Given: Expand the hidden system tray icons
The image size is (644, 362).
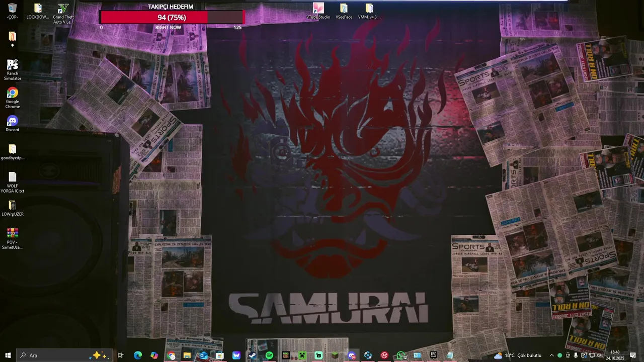Looking at the screenshot, I should (551, 355).
